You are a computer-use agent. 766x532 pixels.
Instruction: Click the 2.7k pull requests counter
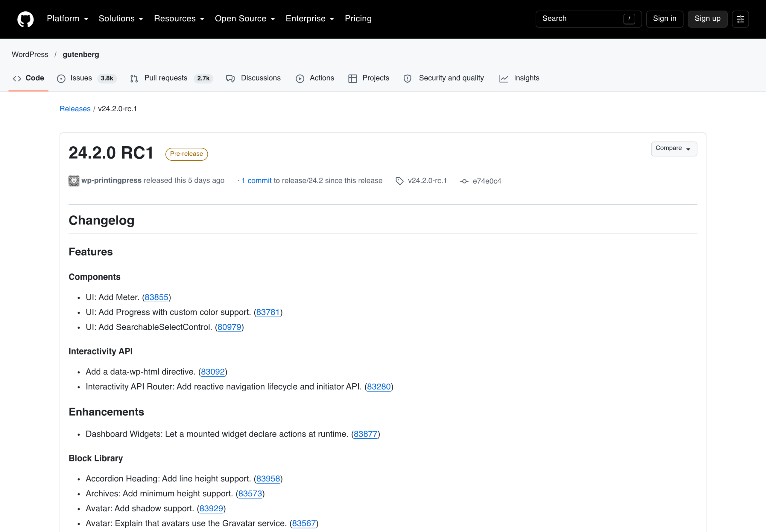point(203,78)
